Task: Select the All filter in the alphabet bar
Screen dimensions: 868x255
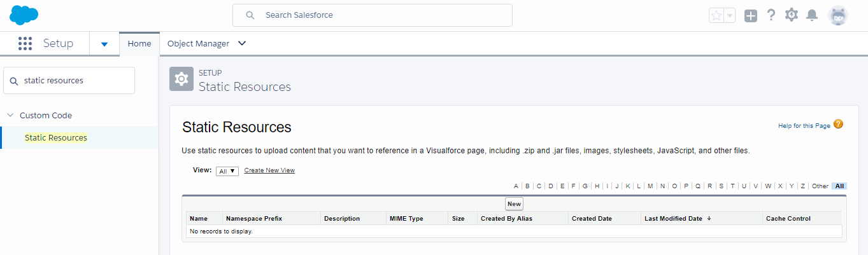Action: tap(839, 186)
